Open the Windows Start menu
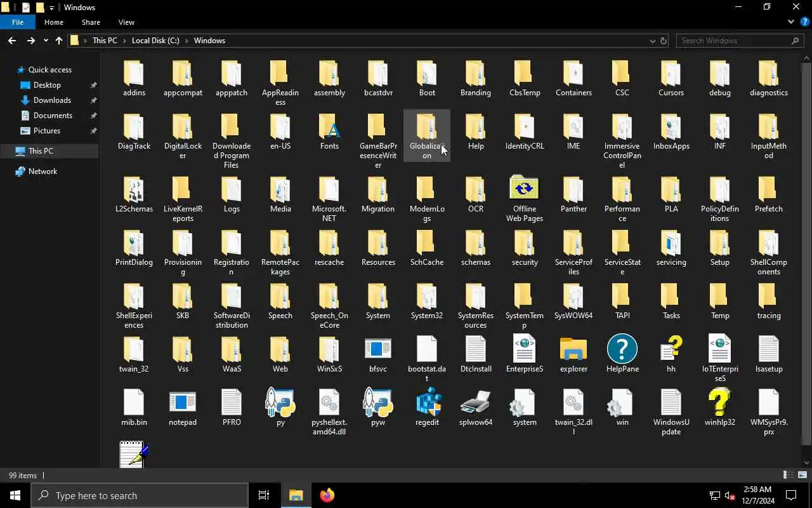Image resolution: width=812 pixels, height=508 pixels. 15,495
